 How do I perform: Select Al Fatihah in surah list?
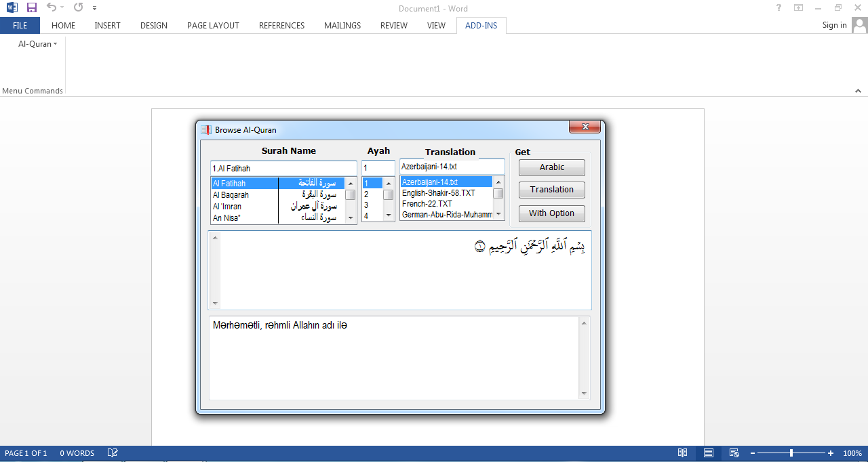click(x=277, y=183)
